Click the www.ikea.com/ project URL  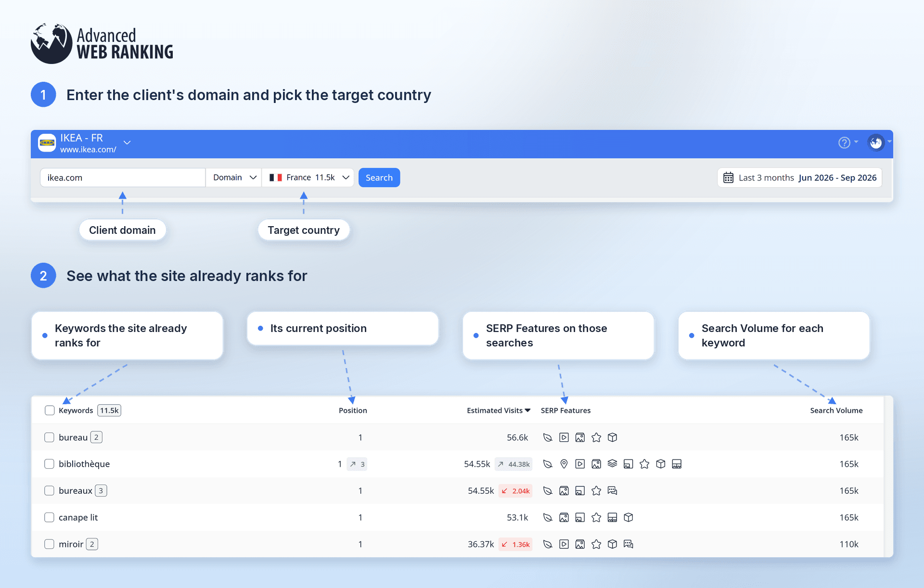88,150
